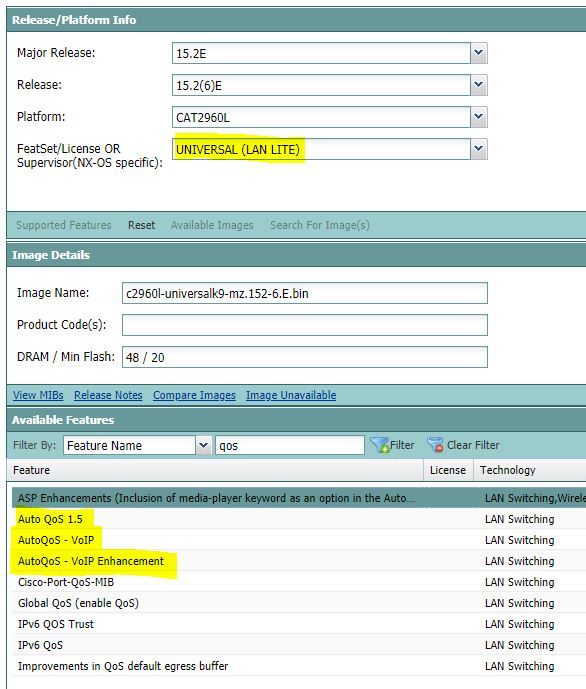This screenshot has width=586, height=689.
Task: Select the Global QoS (enable QoS) row
Action: (x=299, y=603)
